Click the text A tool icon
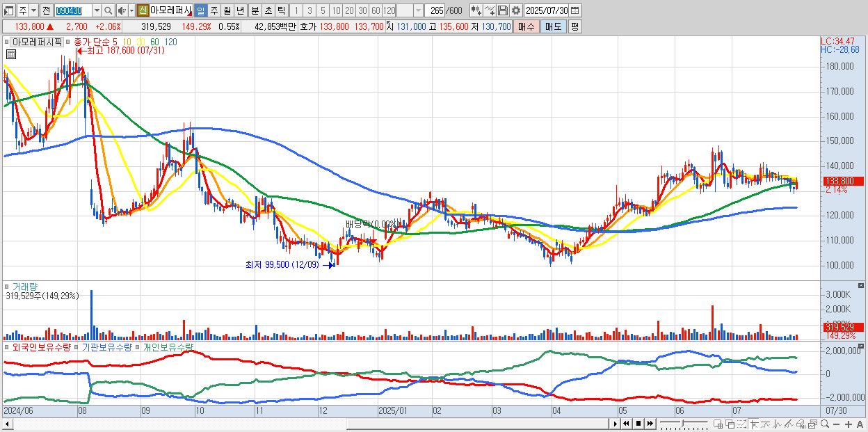The height and width of the screenshot is (432, 868). coord(860,424)
